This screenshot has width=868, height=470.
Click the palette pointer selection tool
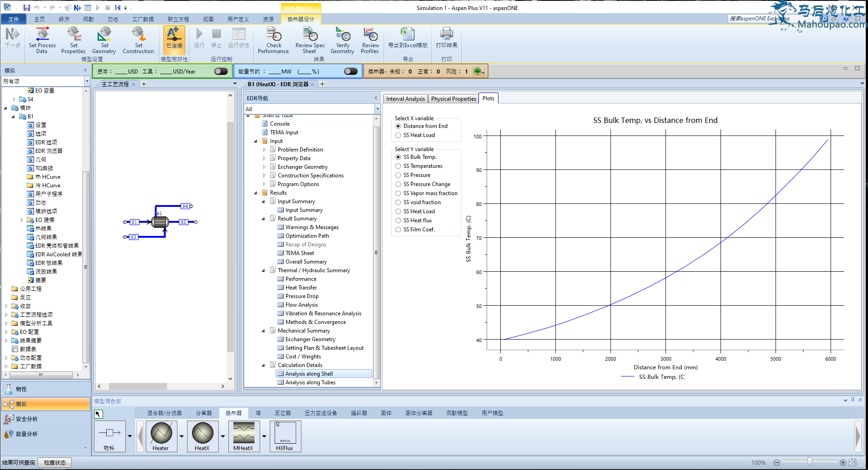point(99,414)
